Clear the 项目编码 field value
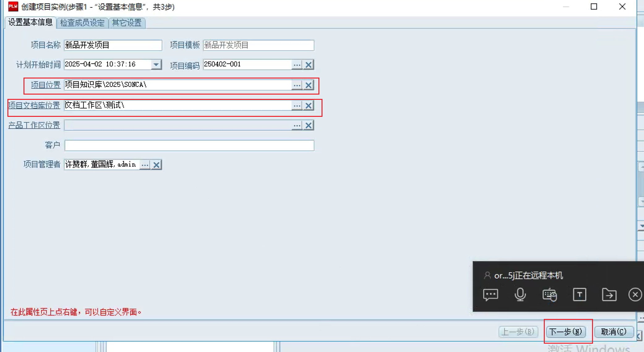Image resolution: width=644 pixels, height=352 pixels. tap(309, 65)
